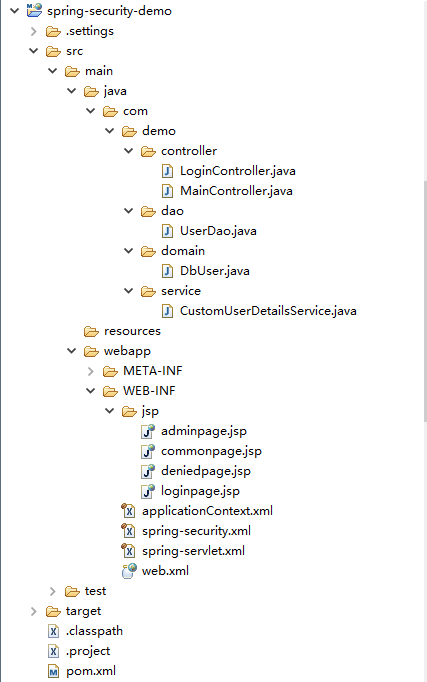Click the loginpage.jsp file icon
The height and width of the screenshot is (682, 427).
coord(148,491)
